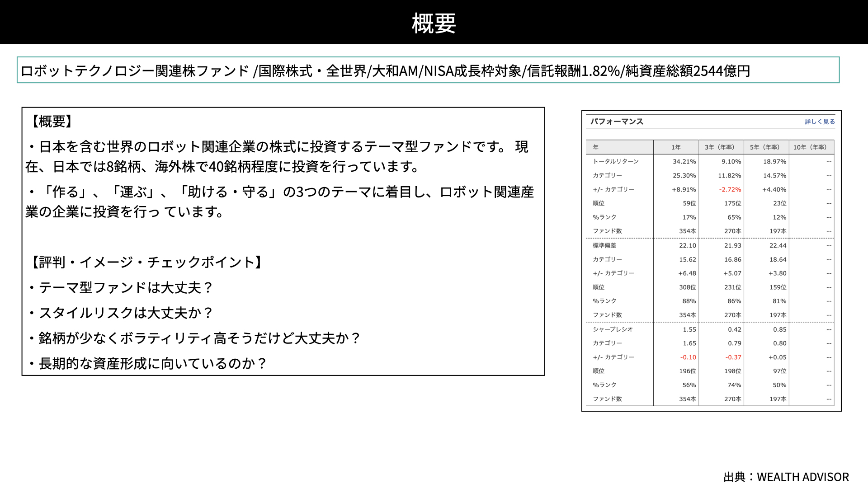Click the シャープレシオ row label
This screenshot has width=868, height=488.
tap(613, 329)
